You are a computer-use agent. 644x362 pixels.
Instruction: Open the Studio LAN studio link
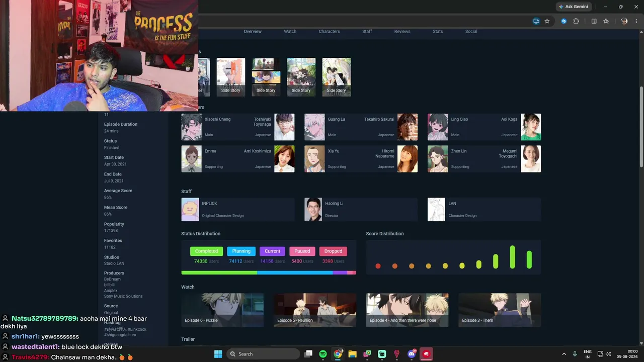point(114,263)
